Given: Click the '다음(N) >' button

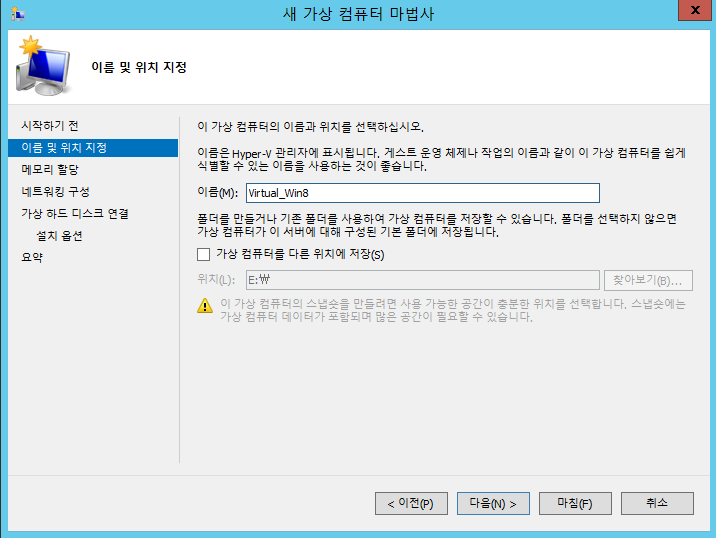Looking at the screenshot, I should (493, 503).
